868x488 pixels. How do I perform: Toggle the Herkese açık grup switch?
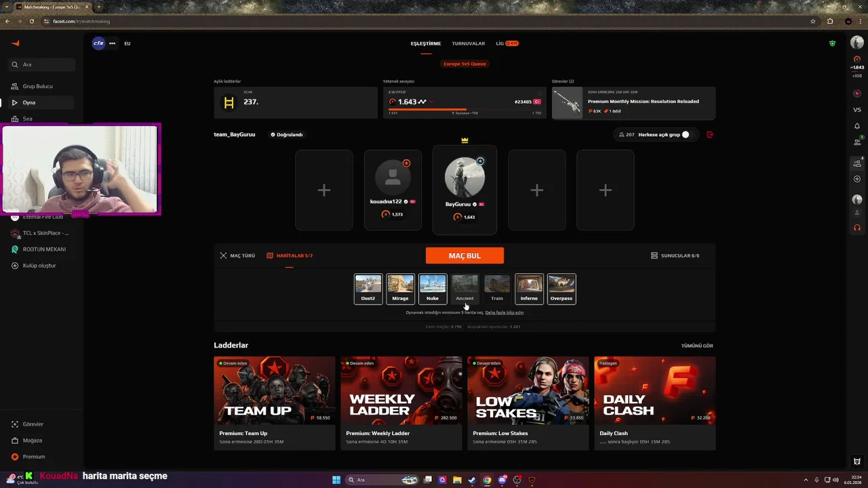pyautogui.click(x=689, y=135)
